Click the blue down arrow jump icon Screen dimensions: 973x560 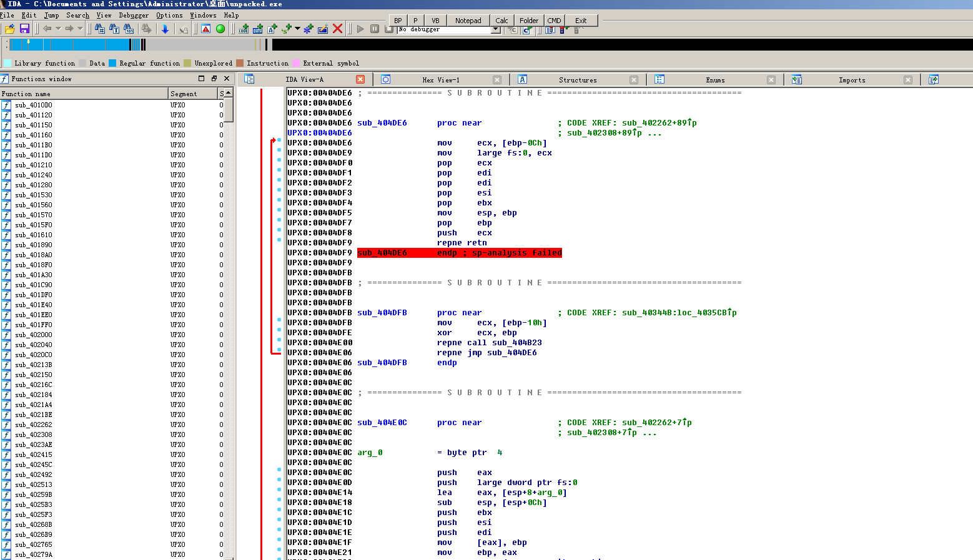pyautogui.click(x=165, y=29)
